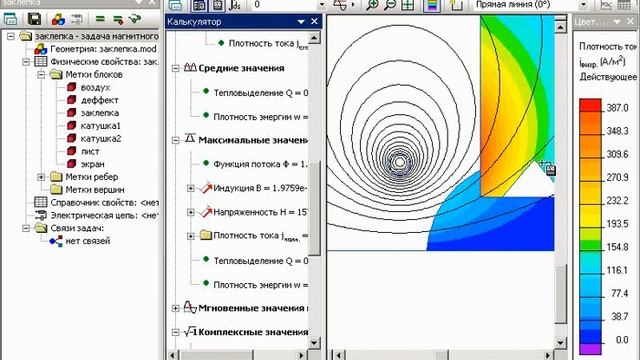Open the Прямая линия (0°) dropdown

(583, 5)
